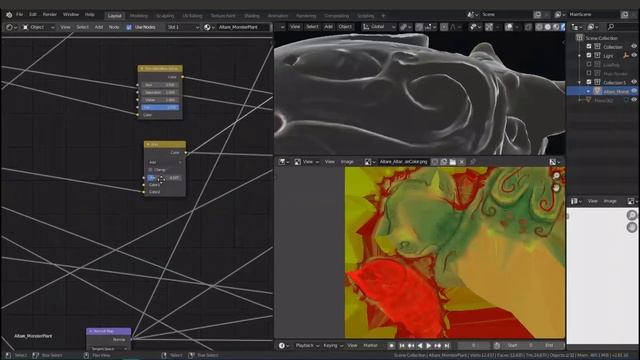Click the zoom gizmo over the painted texture

tap(556, 176)
